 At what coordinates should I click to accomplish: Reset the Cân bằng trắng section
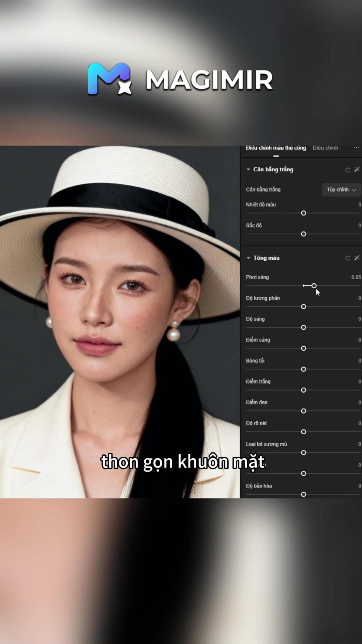pyautogui.click(x=348, y=170)
